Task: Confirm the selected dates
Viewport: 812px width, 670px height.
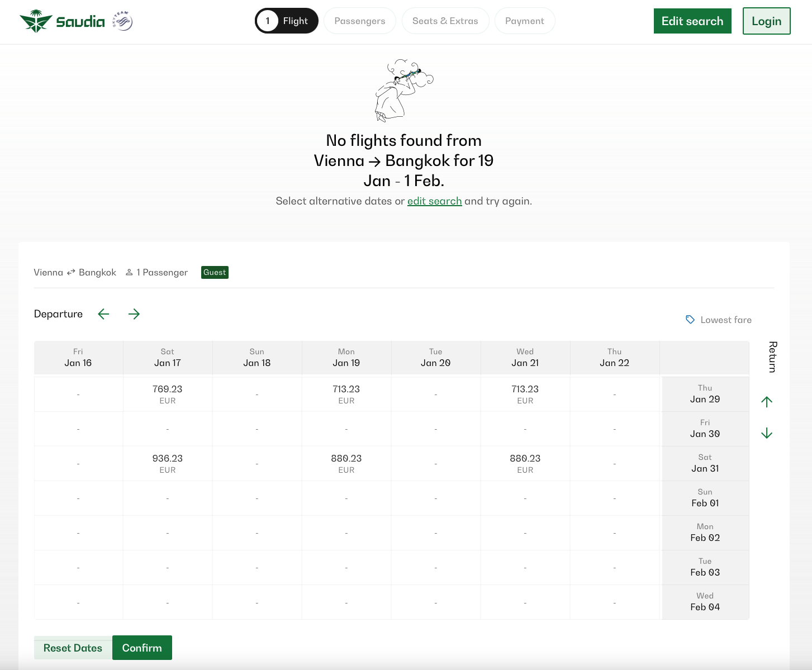Action: [x=142, y=648]
